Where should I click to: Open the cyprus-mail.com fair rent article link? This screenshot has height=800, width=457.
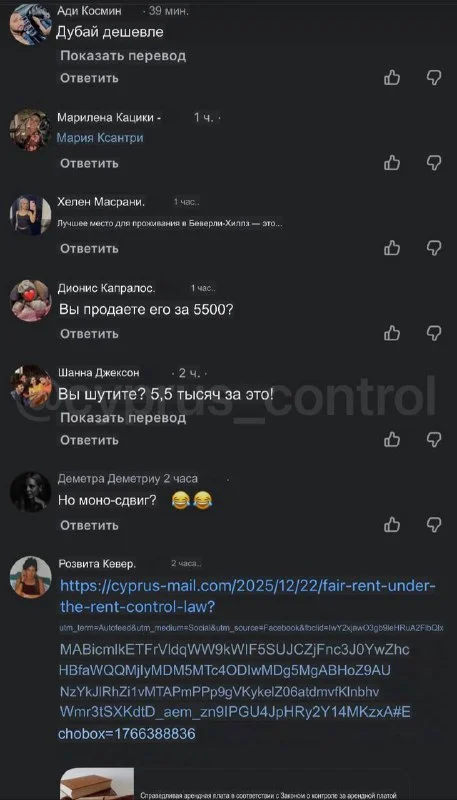click(x=248, y=596)
